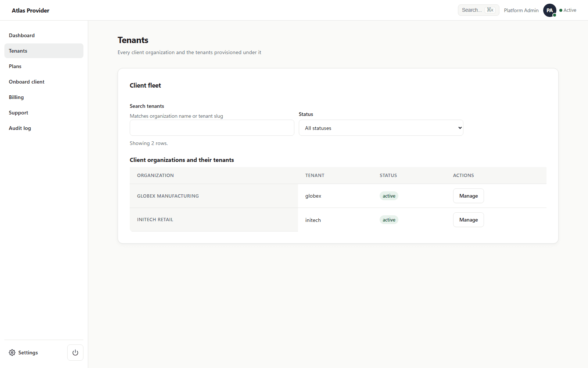Screen dimensions: 588x368
Task: Open the Plans sidebar item
Action: [x=44, y=66]
